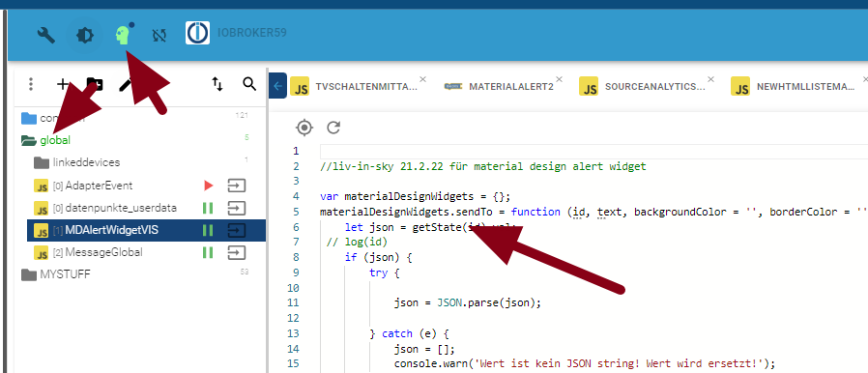This screenshot has height=373, width=868.
Task: Expand the MYSTUFF folder
Action: point(29,274)
